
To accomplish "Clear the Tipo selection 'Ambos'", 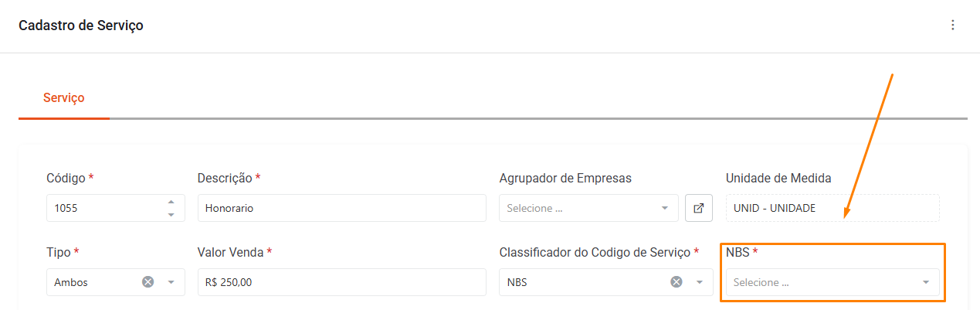I will [148, 282].
